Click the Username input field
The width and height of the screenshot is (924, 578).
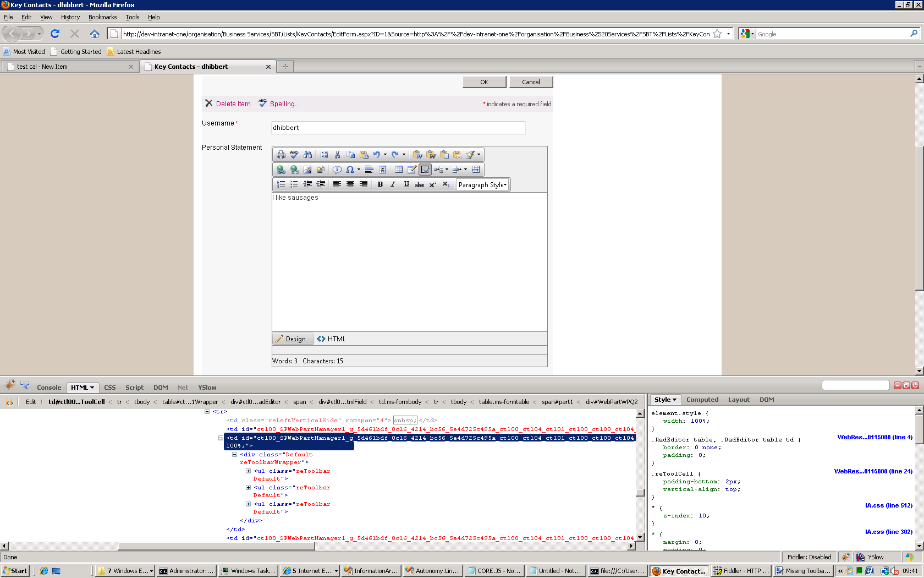(398, 128)
